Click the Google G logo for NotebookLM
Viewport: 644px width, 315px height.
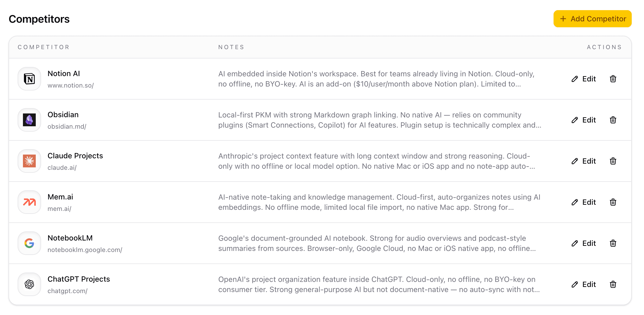tap(29, 243)
